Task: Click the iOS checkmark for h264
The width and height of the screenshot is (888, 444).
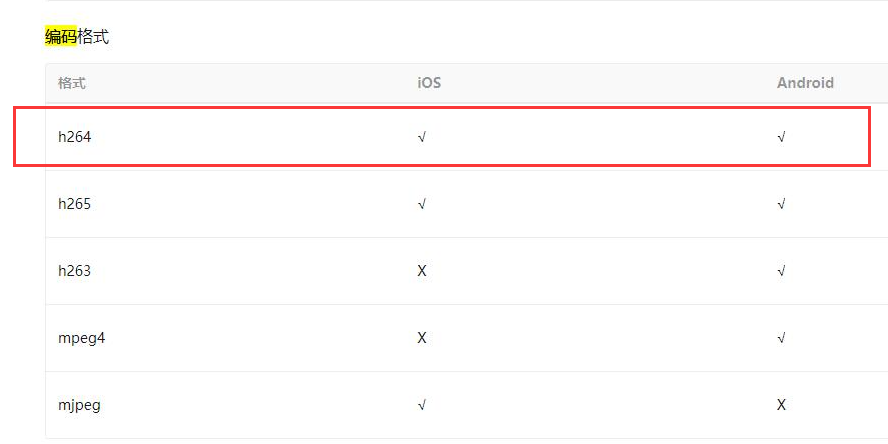Action: coord(421,137)
